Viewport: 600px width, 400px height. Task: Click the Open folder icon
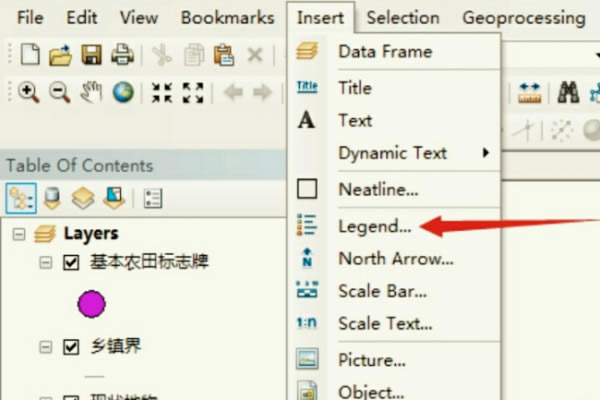60,56
